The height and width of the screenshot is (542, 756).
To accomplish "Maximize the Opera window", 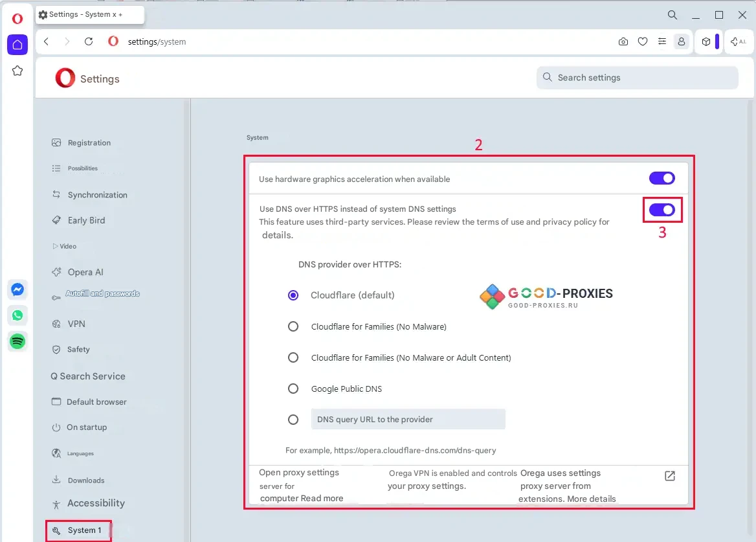I will point(719,15).
